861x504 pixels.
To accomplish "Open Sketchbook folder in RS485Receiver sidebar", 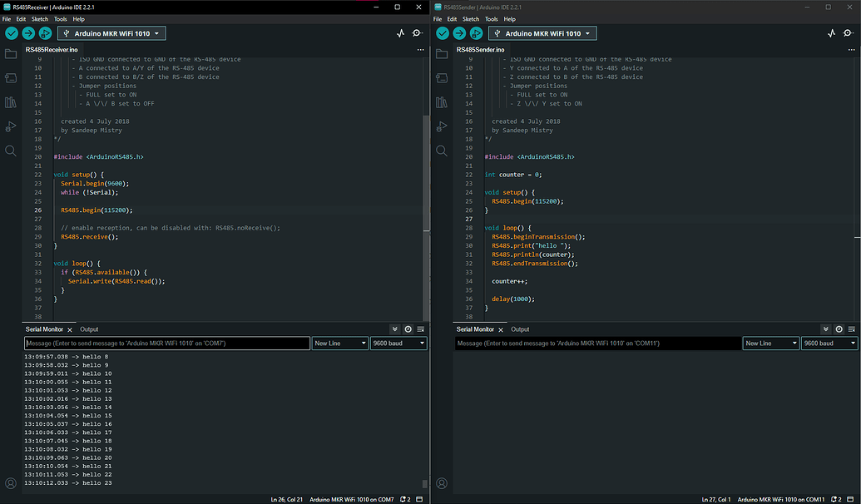I will tap(11, 54).
